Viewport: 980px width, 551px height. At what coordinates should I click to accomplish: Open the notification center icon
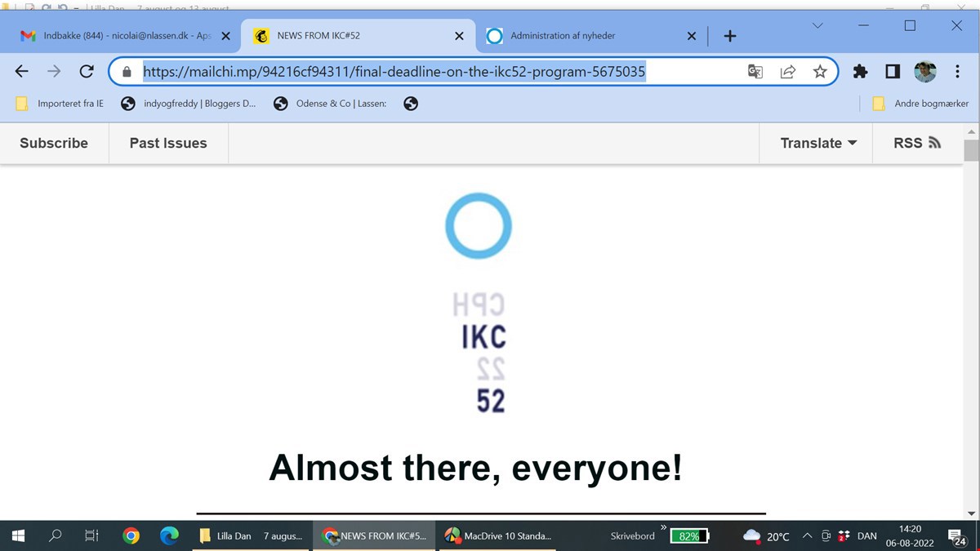click(957, 536)
